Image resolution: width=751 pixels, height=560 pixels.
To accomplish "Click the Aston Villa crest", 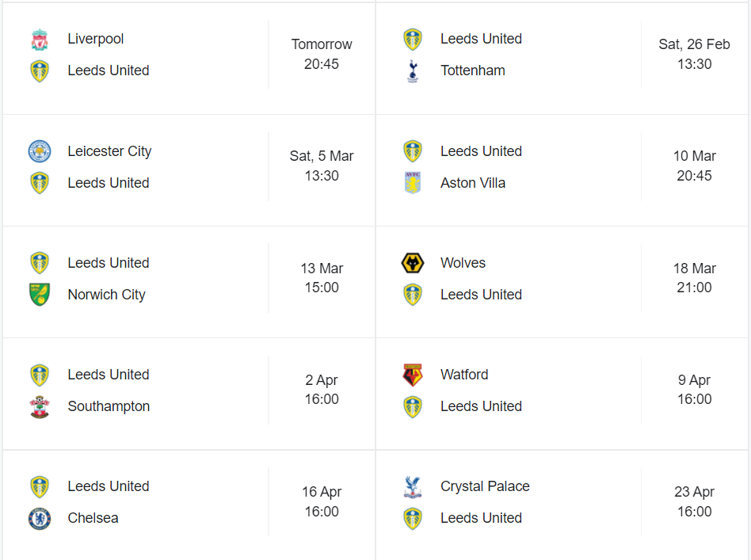I will point(413,183).
